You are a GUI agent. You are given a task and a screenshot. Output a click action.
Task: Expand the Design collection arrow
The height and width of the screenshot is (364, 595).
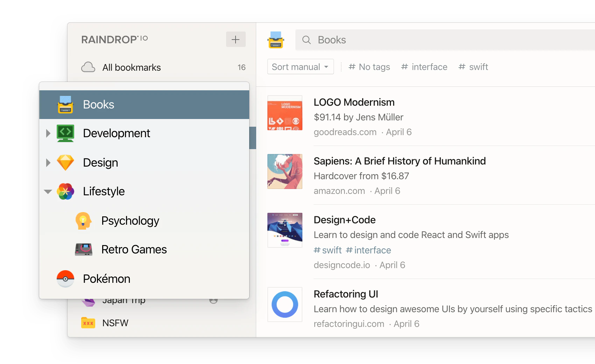point(48,163)
